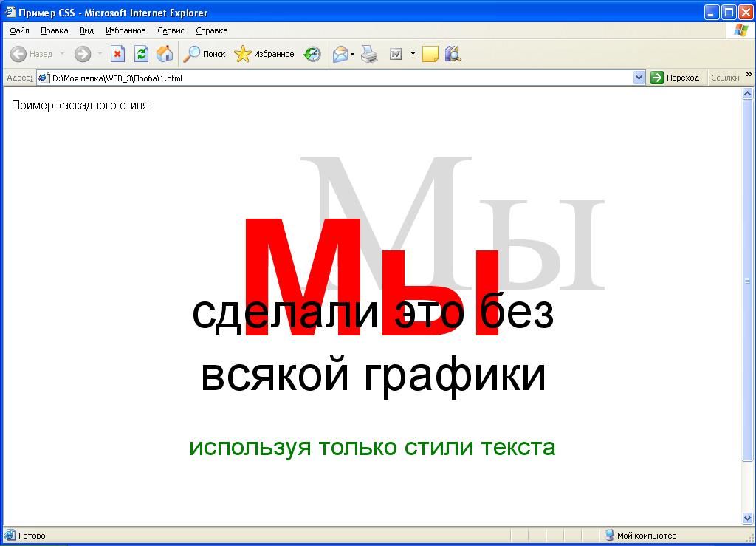Click the Print icon
Screen dimensions: 756x546
[x=369, y=54]
